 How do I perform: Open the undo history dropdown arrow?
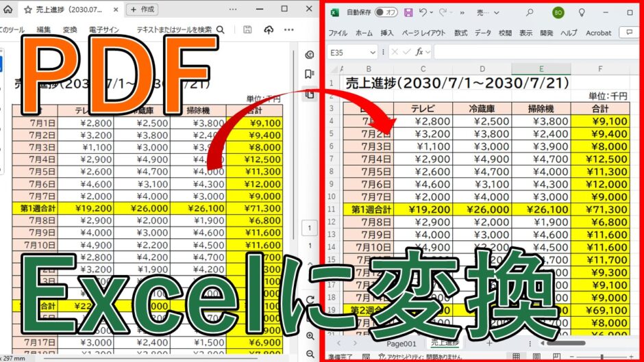pos(431,13)
